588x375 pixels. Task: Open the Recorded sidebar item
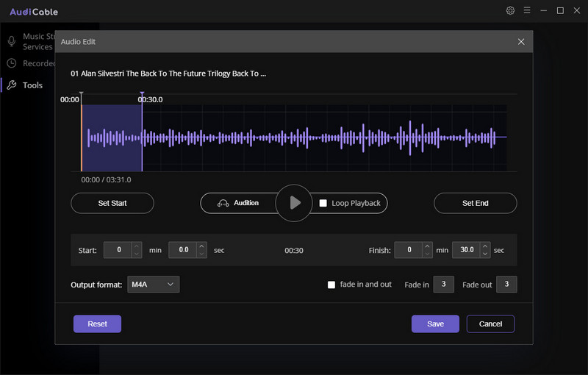click(x=30, y=63)
